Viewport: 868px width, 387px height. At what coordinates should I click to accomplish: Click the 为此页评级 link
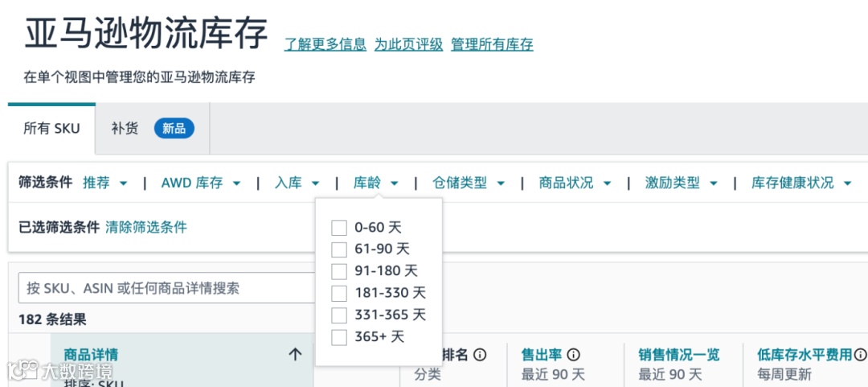tap(408, 44)
